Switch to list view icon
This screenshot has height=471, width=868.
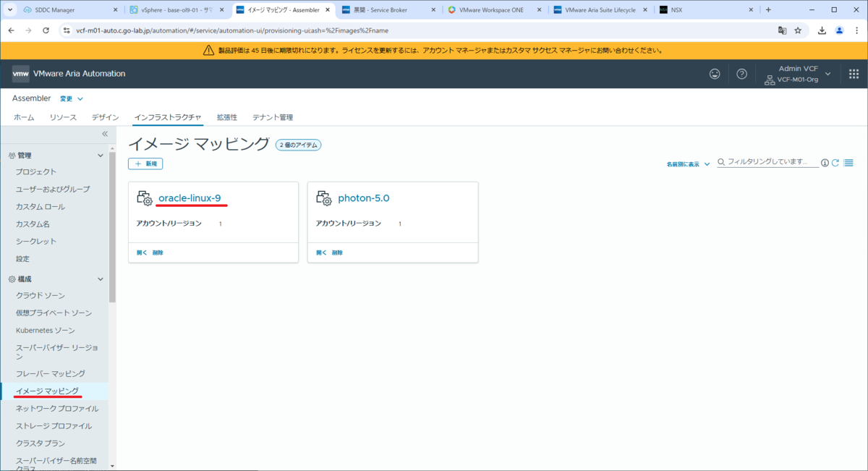pos(848,163)
